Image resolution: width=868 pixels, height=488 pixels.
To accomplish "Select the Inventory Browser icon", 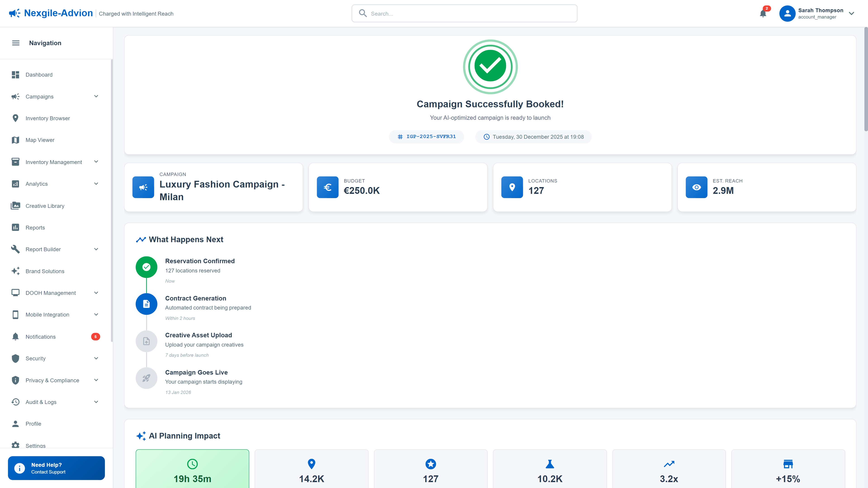I will coord(16,118).
